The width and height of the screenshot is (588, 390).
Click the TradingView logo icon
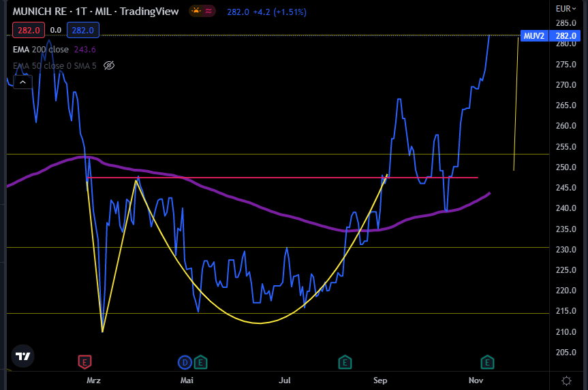pyautogui.click(x=22, y=356)
